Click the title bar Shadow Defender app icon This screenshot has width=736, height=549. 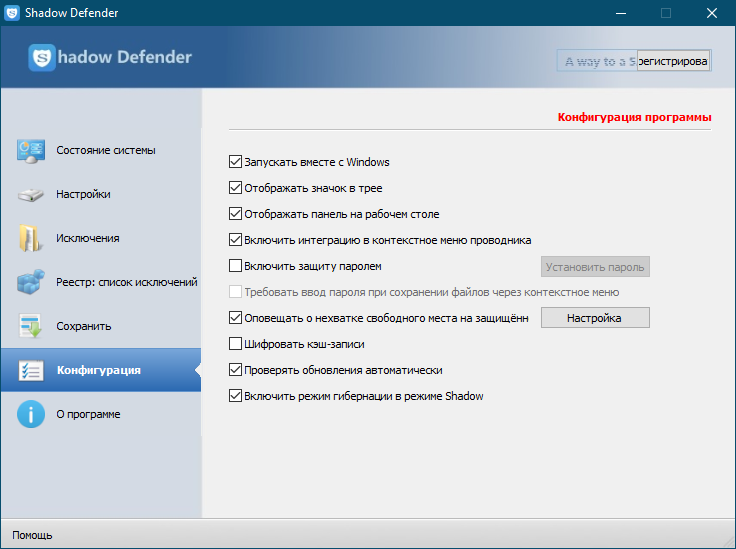pyautogui.click(x=12, y=13)
